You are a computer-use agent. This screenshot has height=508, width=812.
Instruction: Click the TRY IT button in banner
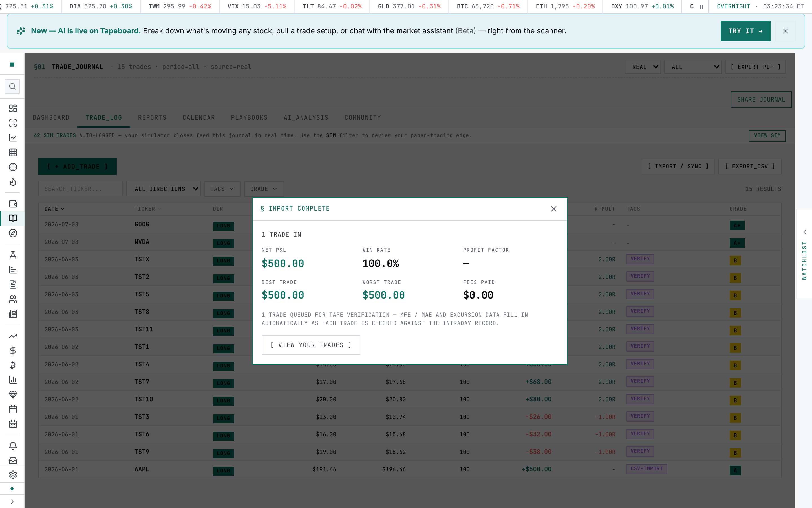(x=745, y=31)
